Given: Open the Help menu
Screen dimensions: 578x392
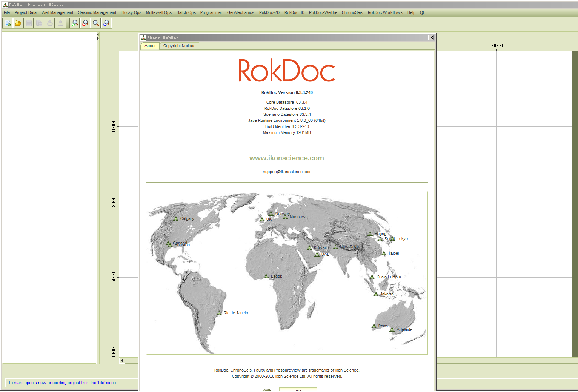Looking at the screenshot, I should tap(411, 12).
